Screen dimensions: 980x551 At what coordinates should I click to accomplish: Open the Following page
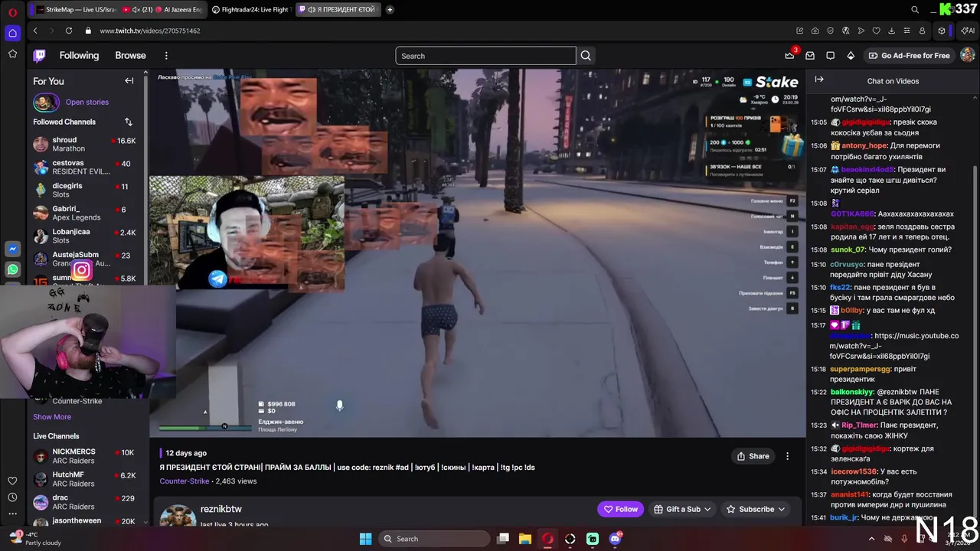point(79,56)
